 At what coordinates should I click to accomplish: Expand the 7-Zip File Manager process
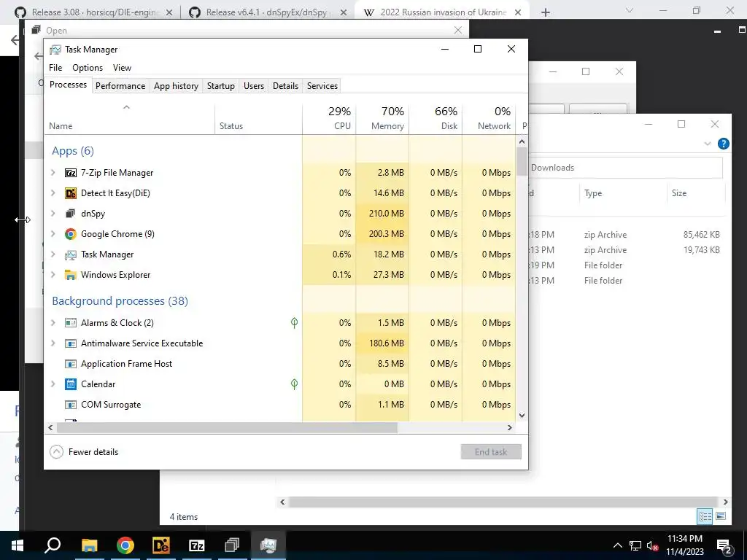[x=53, y=173]
